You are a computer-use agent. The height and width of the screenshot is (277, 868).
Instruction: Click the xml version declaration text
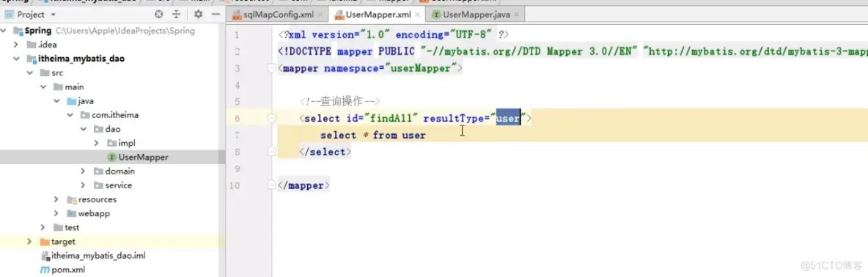pyautogui.click(x=393, y=35)
